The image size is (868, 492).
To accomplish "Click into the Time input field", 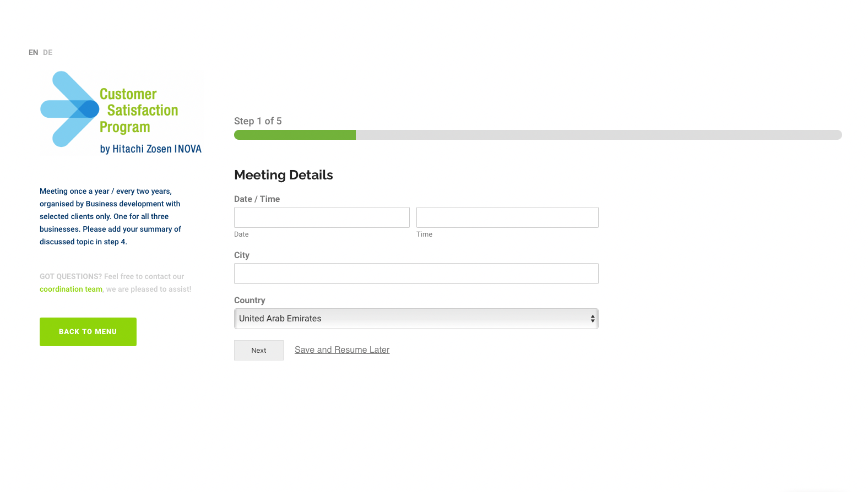I will pos(507,217).
